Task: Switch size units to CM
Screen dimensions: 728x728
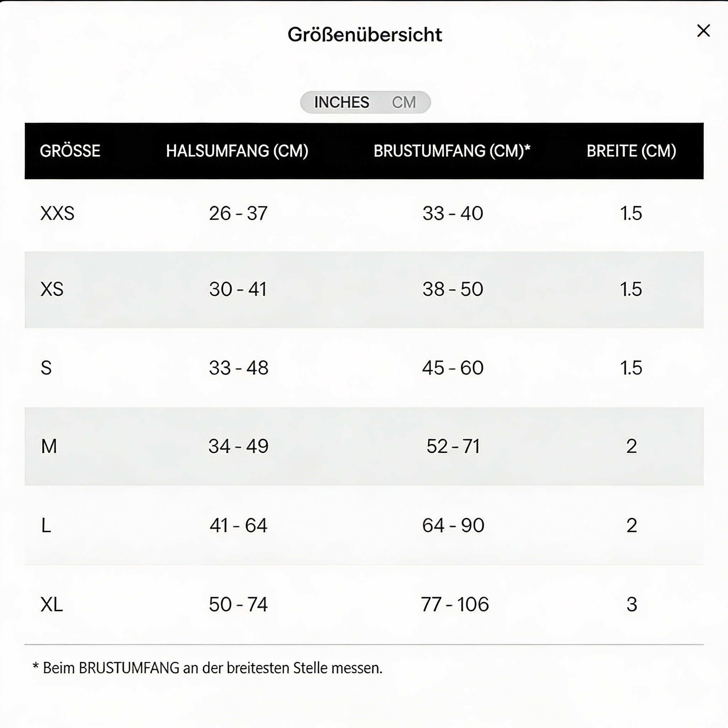Action: tap(403, 102)
